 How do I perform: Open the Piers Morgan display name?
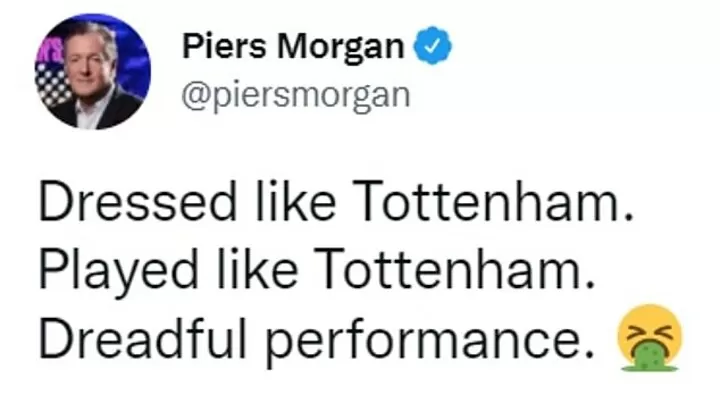point(293,46)
